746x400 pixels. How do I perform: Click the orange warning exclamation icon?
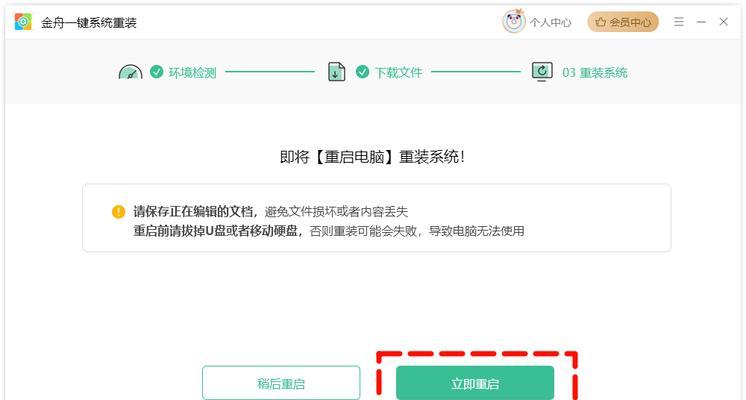pyautogui.click(x=118, y=212)
